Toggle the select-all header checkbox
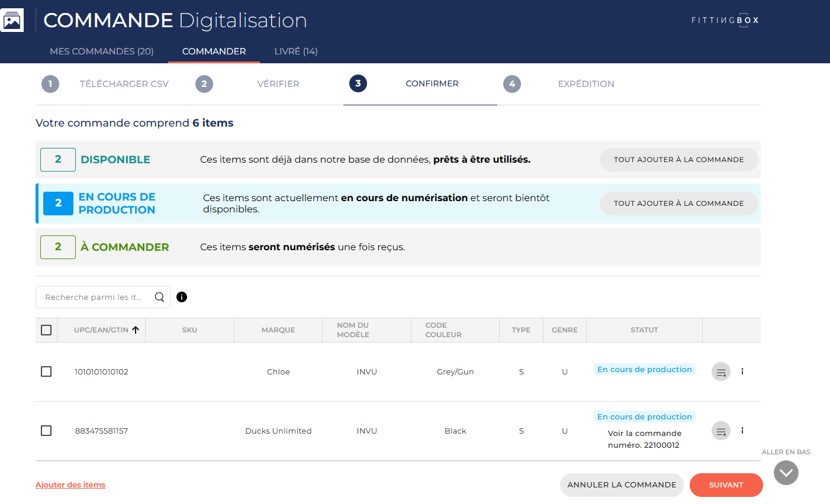This screenshot has width=830, height=504. point(46,330)
